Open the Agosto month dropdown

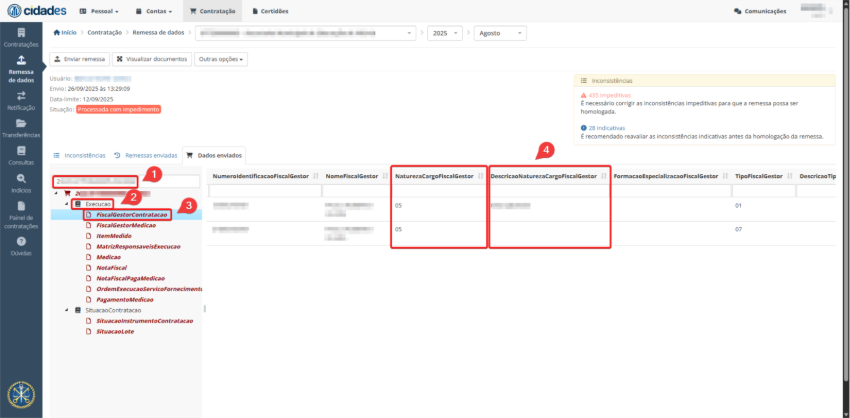(499, 32)
